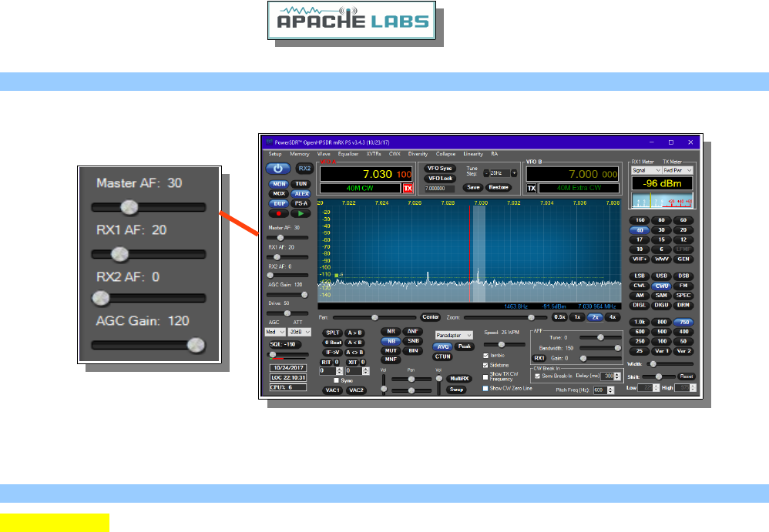Image resolution: width=769 pixels, height=532 pixels.
Task: Open the Wave menu
Action: tap(324, 154)
